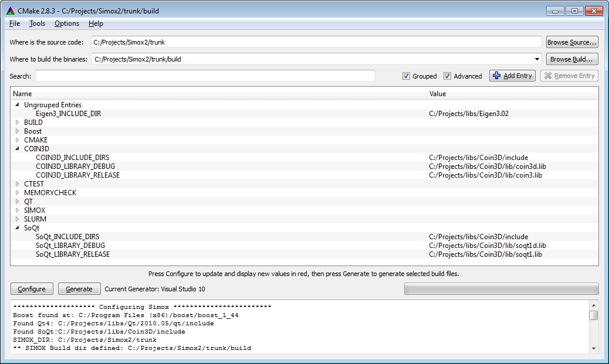
Task: Click the Configure button
Action: point(32,289)
